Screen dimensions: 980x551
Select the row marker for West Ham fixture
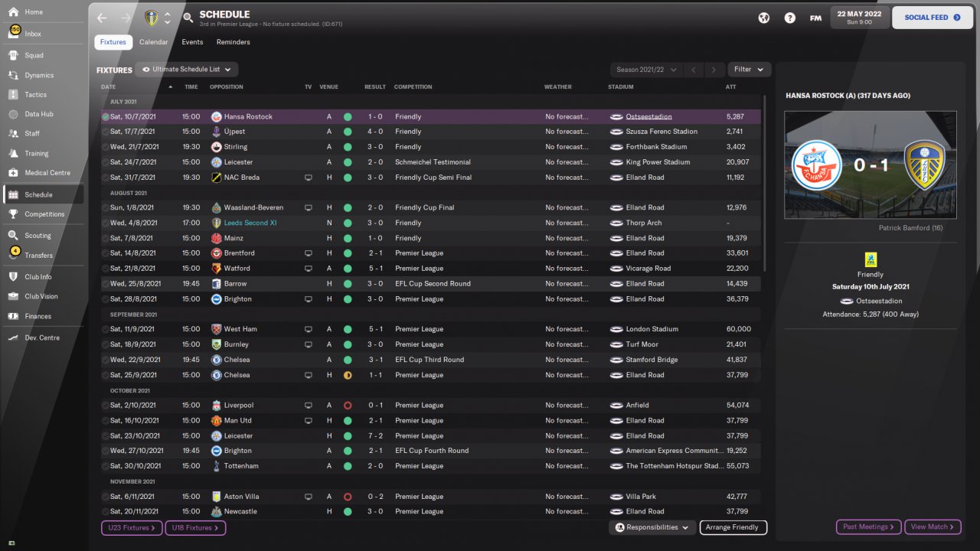pyautogui.click(x=106, y=329)
